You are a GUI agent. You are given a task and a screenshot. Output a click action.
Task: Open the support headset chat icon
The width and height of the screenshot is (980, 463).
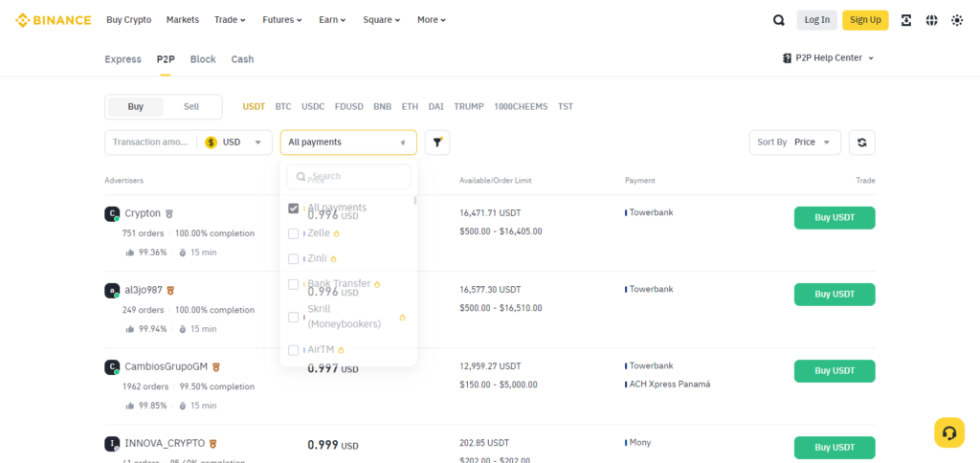tap(949, 432)
